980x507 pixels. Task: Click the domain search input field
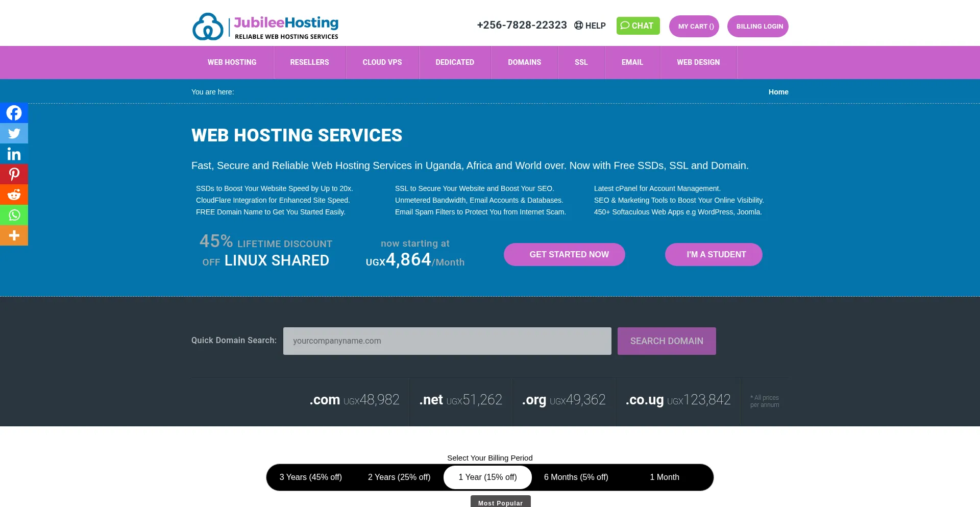[447, 341]
